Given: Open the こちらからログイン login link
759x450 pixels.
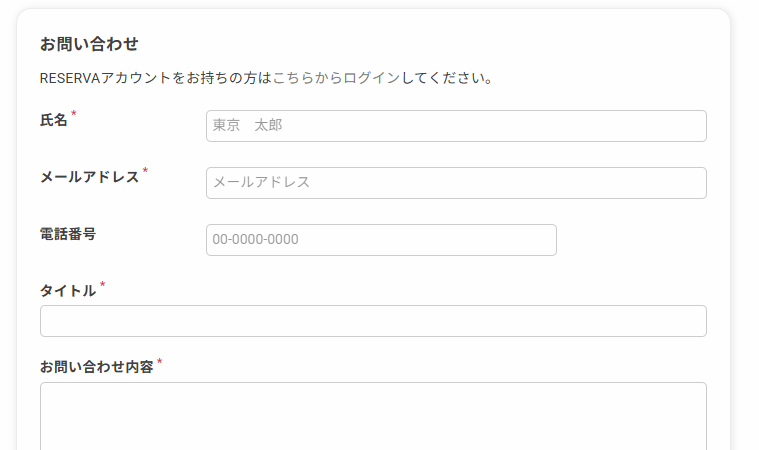Looking at the screenshot, I should (336, 78).
